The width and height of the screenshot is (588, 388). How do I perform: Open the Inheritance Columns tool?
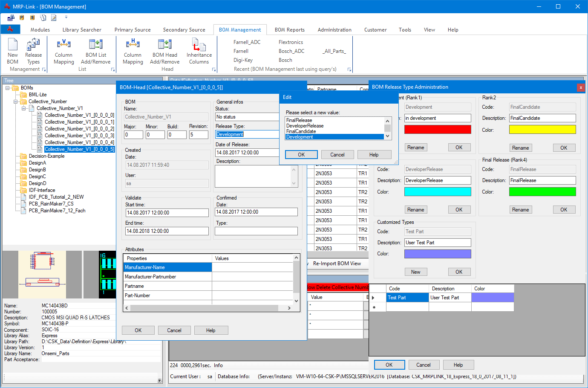pyautogui.click(x=199, y=44)
